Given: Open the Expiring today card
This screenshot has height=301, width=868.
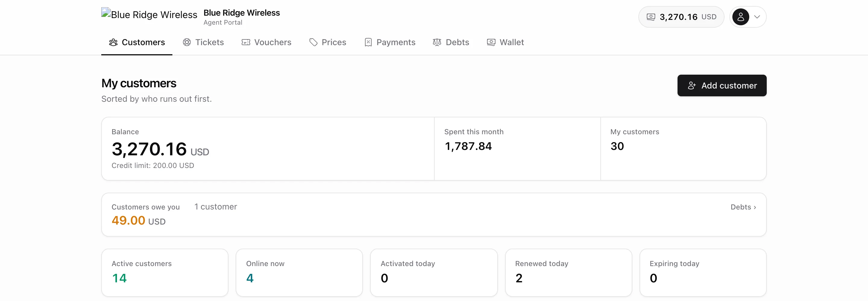Looking at the screenshot, I should [703, 273].
